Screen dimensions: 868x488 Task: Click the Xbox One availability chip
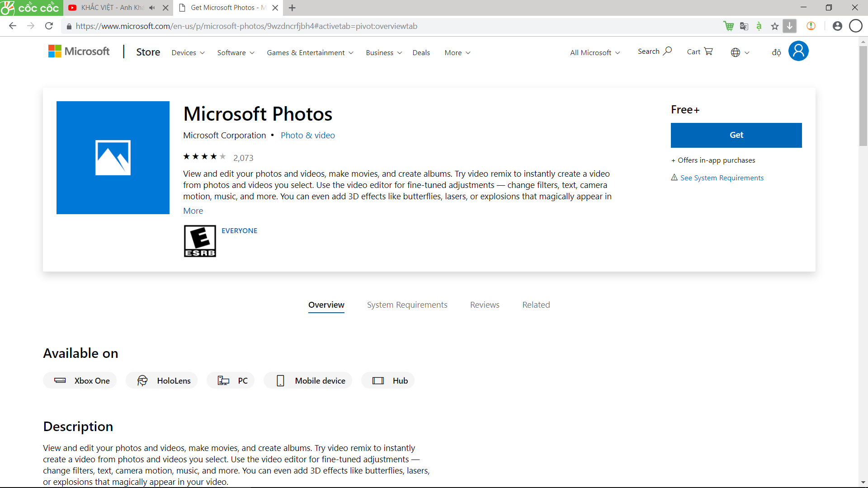(x=80, y=380)
